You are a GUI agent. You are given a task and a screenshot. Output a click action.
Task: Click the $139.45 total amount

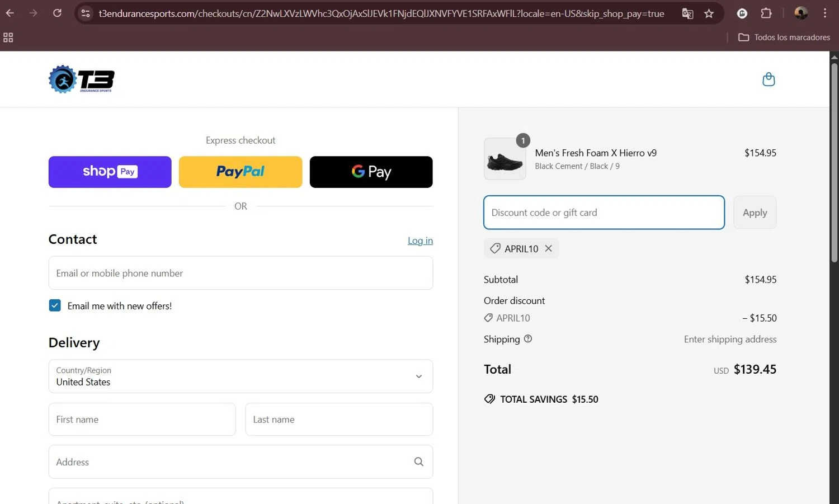[x=755, y=369]
